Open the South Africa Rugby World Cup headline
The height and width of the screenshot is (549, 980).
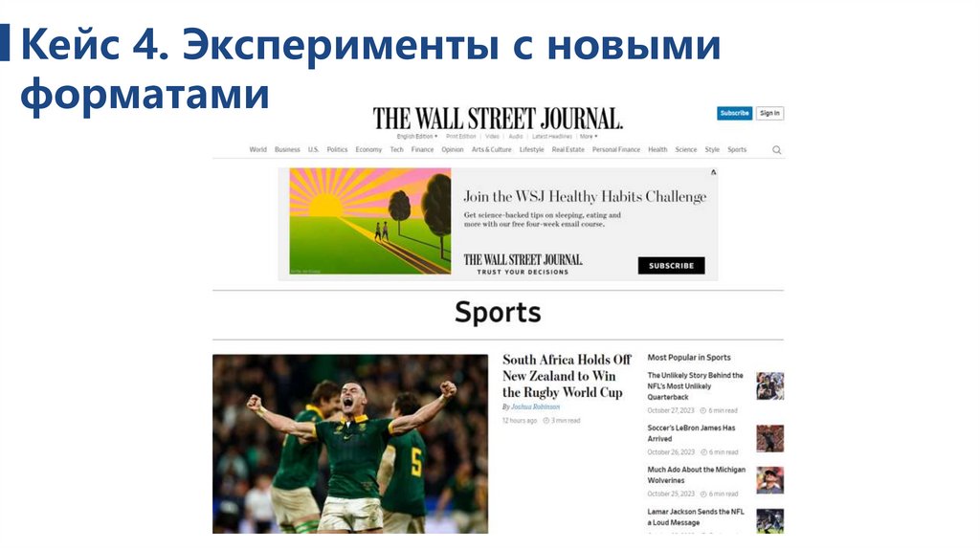tap(567, 376)
